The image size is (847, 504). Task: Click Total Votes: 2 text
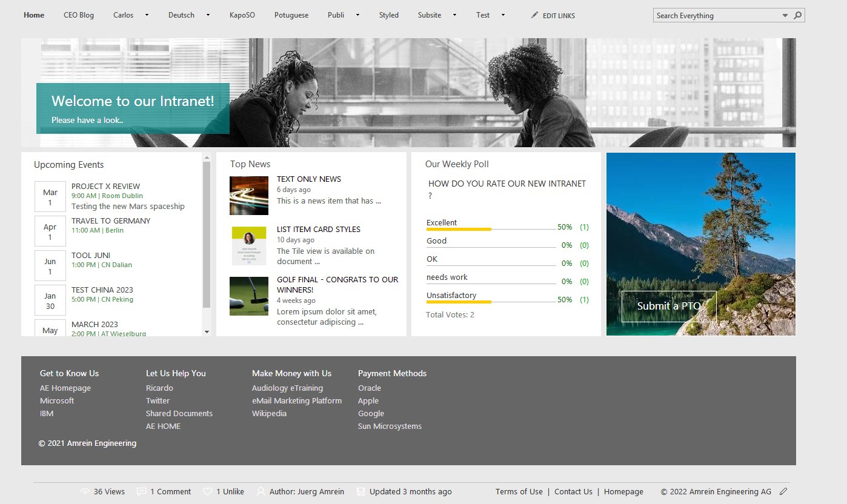(450, 314)
